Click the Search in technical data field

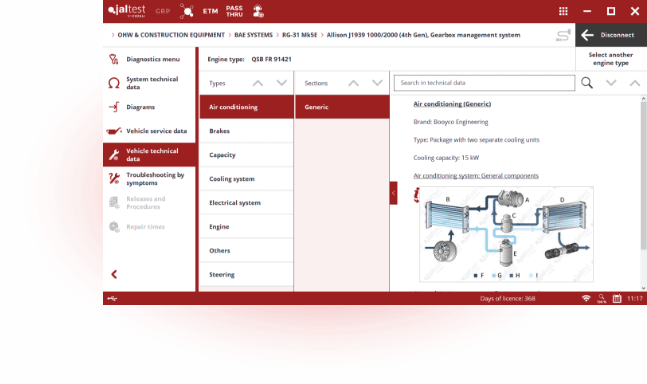click(x=484, y=83)
